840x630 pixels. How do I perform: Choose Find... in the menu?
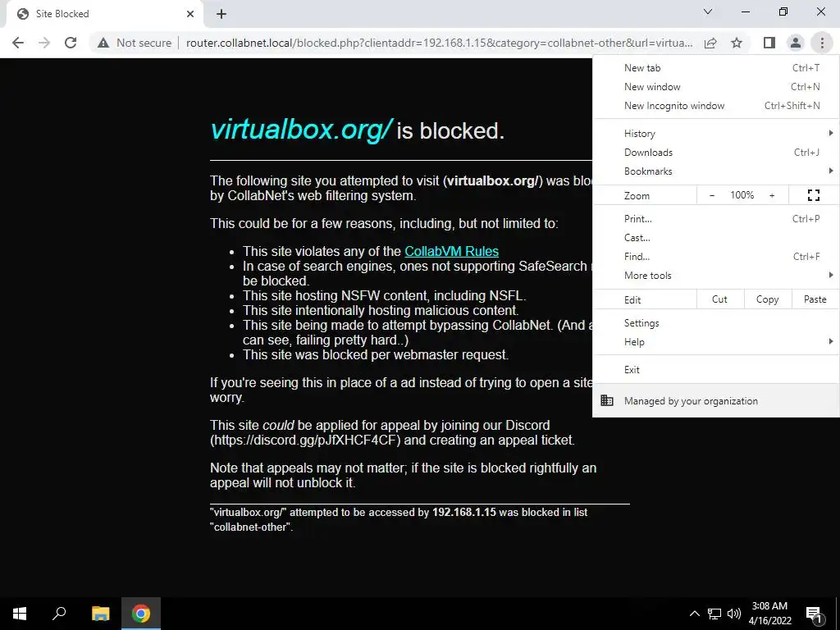pos(715,256)
